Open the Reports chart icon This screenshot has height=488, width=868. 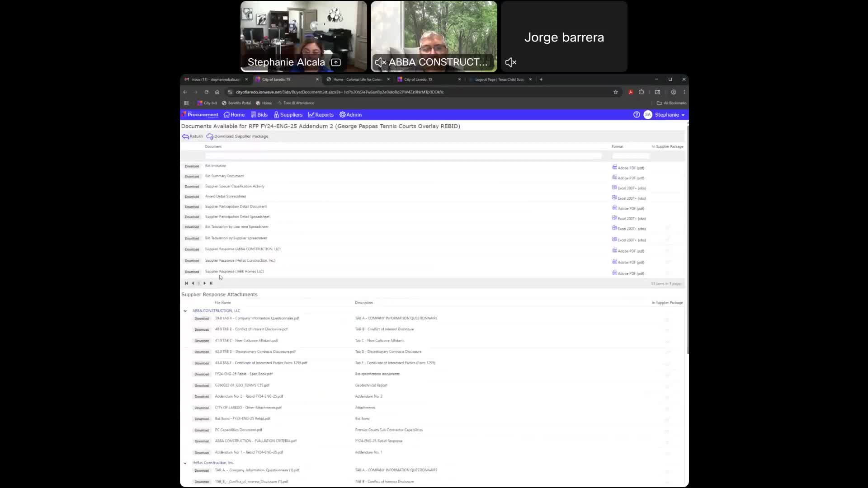coord(311,115)
